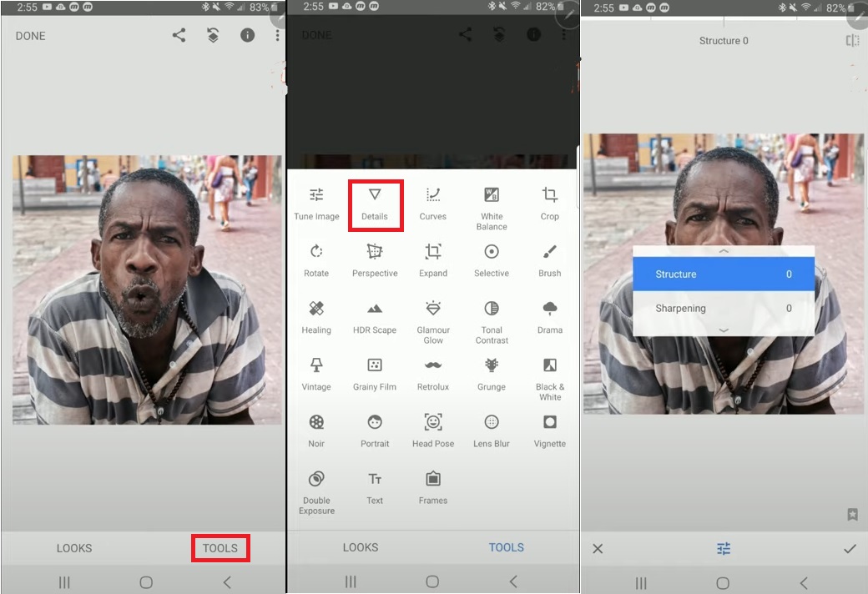Select the Tonal Contrast tool
The height and width of the screenshot is (594, 868).
492,323
